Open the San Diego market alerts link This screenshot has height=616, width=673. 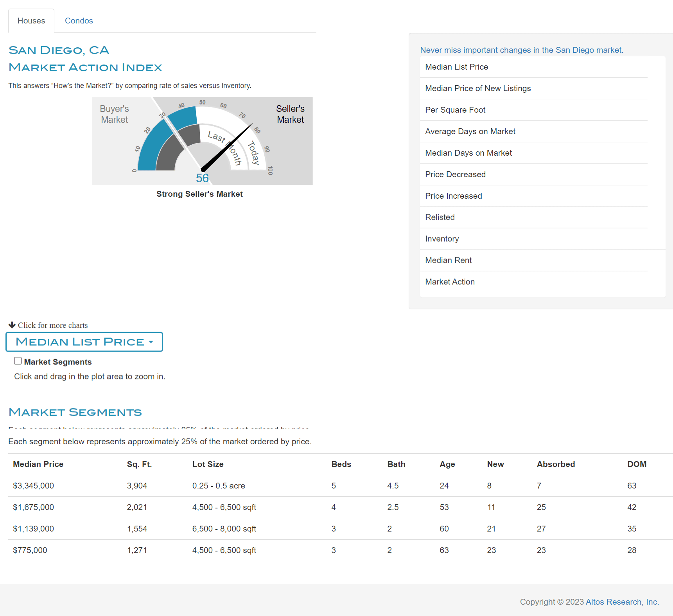coord(522,50)
